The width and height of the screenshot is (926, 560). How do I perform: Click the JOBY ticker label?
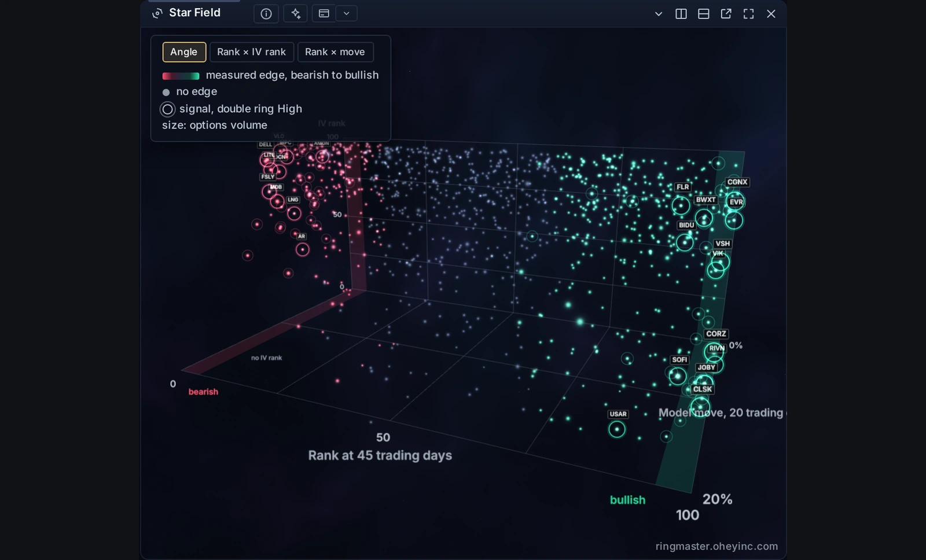pos(707,367)
